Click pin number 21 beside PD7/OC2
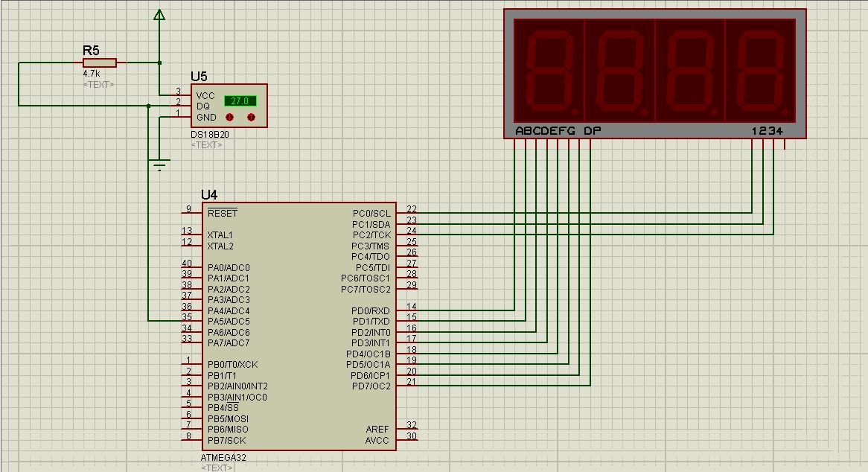Screen dimensions: 868x472 412,381
